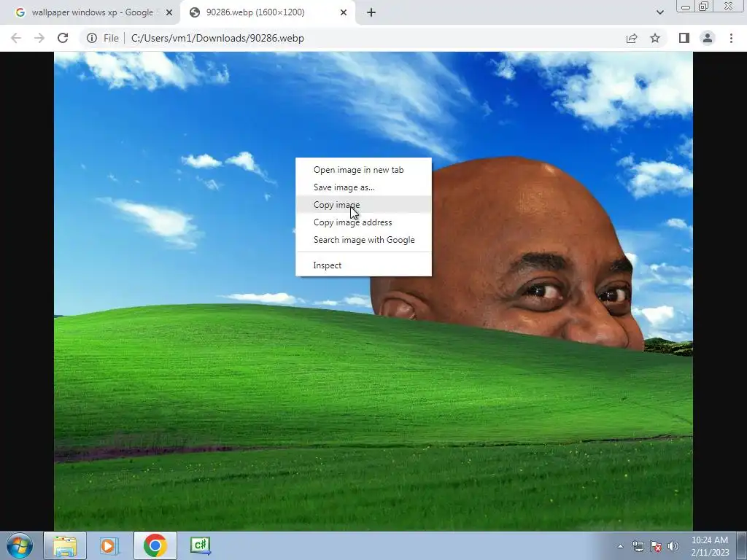The height and width of the screenshot is (560, 747).
Task: Close the Chrome window
Action: click(729, 7)
